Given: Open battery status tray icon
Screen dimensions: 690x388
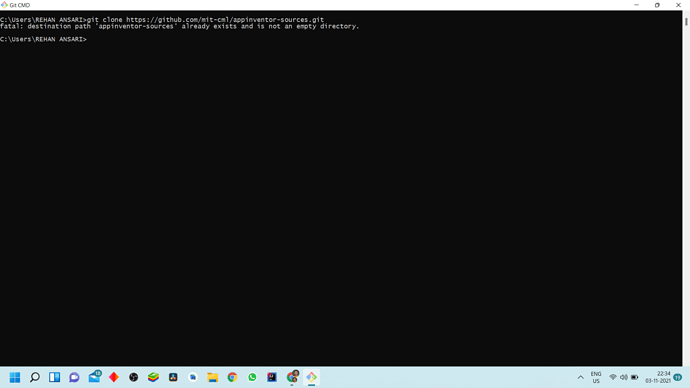Looking at the screenshot, I should tap(635, 377).
